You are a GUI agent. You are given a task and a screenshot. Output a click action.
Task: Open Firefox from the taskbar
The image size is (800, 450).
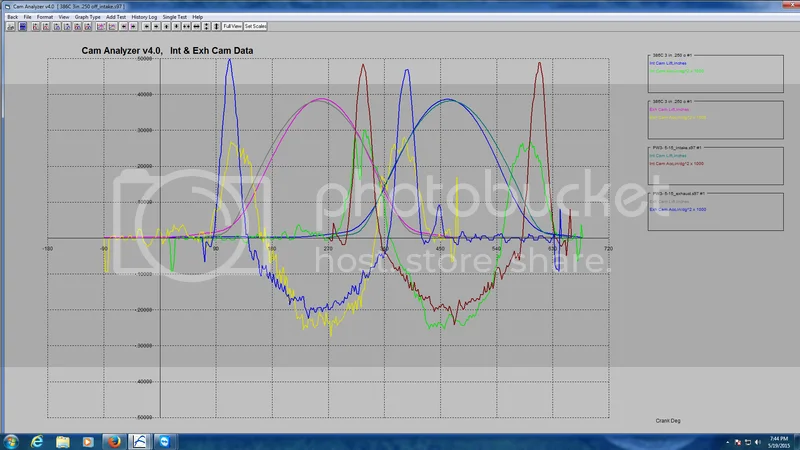[x=112, y=440]
